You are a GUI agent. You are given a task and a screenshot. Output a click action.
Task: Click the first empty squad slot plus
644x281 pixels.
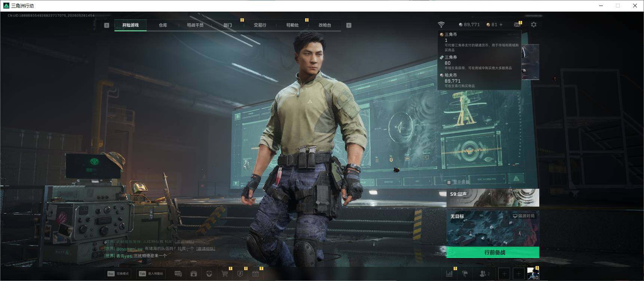point(504,274)
